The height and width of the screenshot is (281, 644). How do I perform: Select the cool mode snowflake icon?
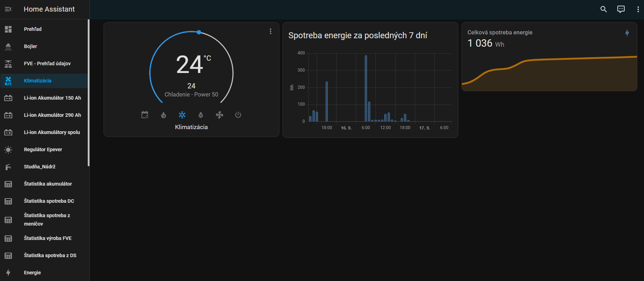click(182, 115)
